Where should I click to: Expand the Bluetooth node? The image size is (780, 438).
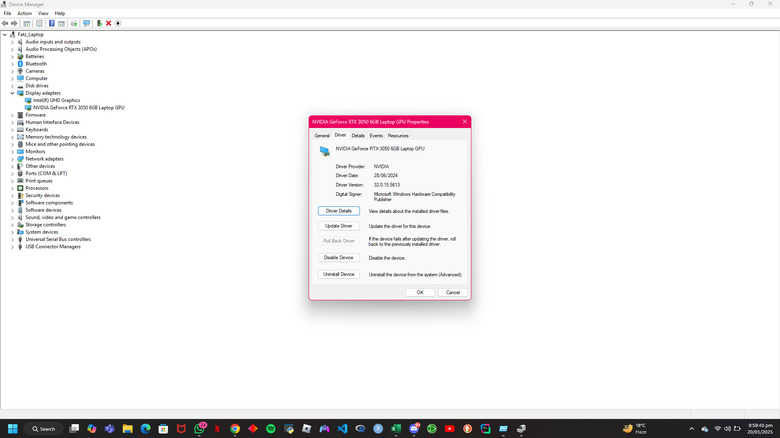point(12,64)
